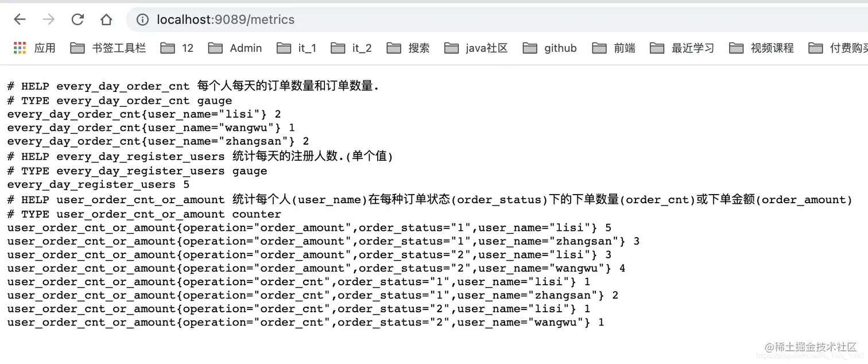Click order_amount status 1 zhangsan line
868x364 pixels.
323,241
